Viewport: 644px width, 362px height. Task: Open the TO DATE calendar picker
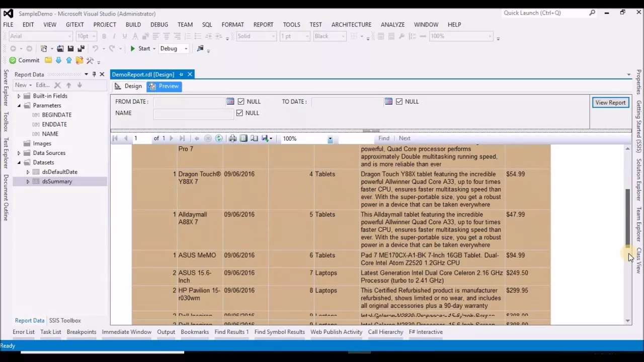388,102
